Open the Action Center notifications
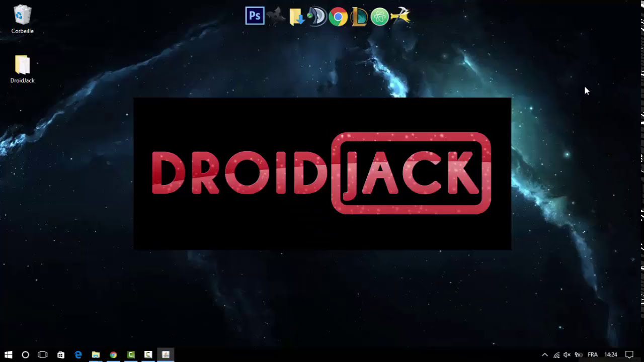Image resolution: width=644 pixels, height=362 pixels. tap(629, 354)
